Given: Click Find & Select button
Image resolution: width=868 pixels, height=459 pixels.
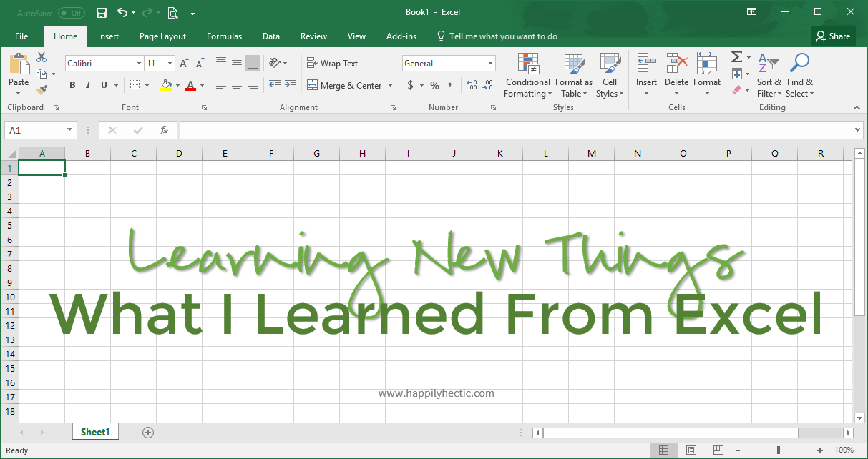Looking at the screenshot, I should [799, 76].
